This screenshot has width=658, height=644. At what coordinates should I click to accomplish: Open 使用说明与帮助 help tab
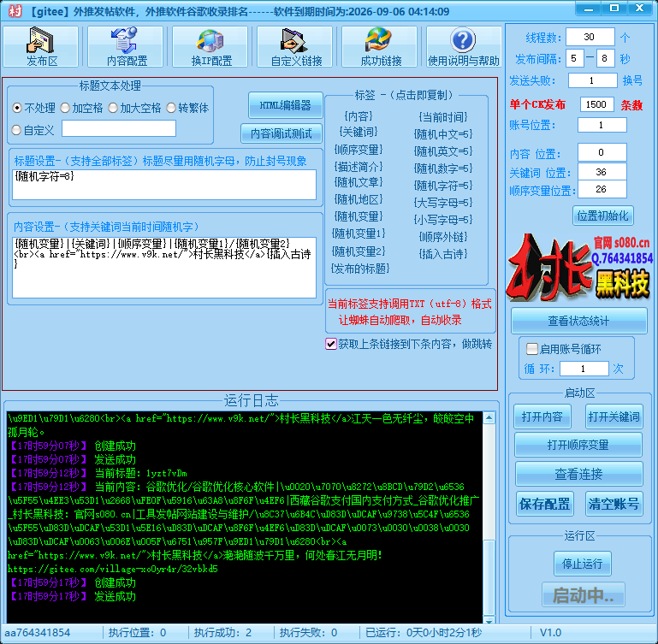pos(464,46)
